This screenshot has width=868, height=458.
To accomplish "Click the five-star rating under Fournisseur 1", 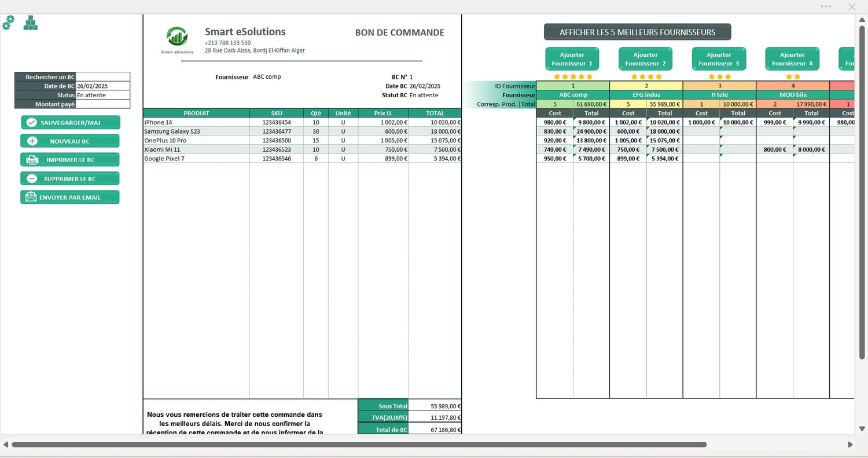I will click(x=573, y=76).
